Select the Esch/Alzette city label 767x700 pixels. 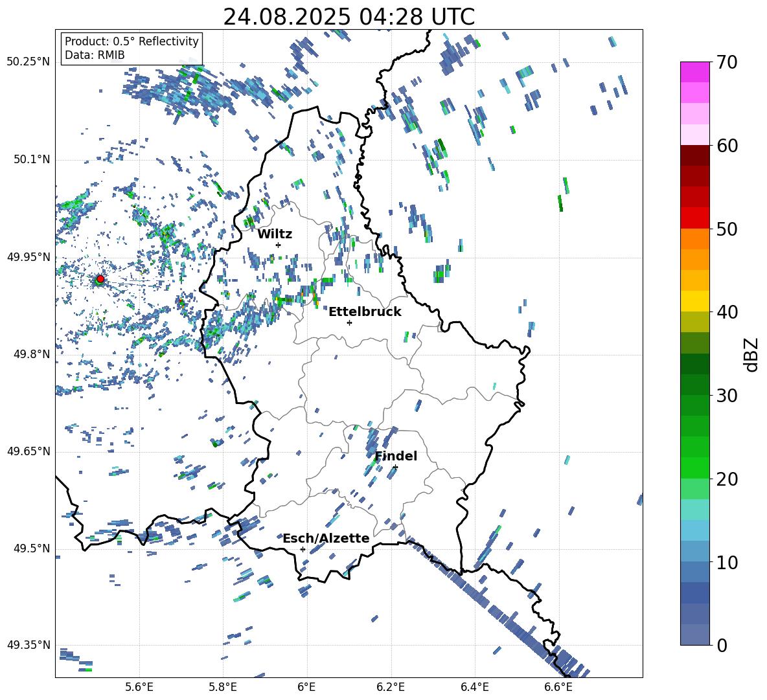[326, 538]
